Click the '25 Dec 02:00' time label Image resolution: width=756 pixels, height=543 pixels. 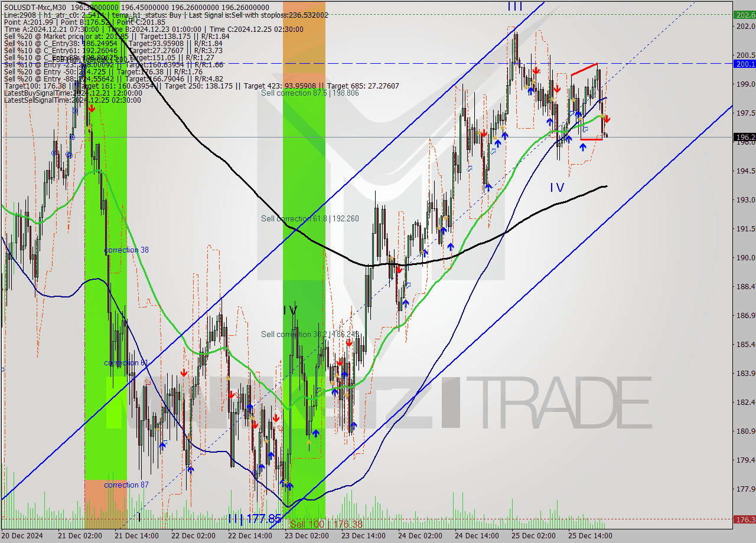(533, 536)
